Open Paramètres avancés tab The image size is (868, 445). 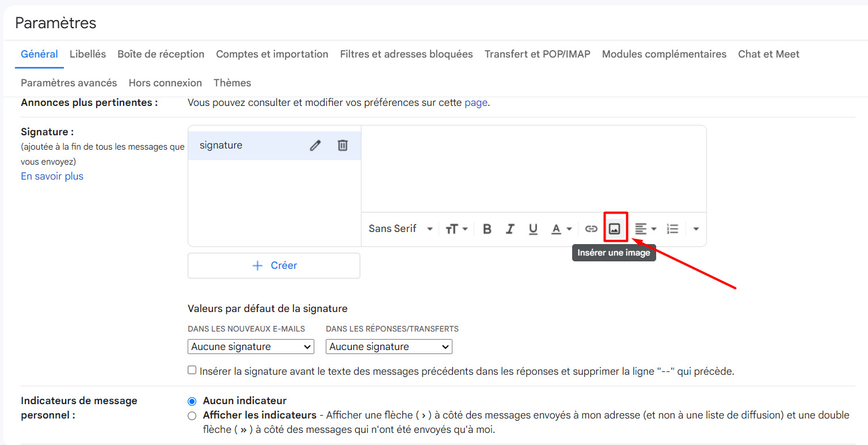[x=68, y=83]
